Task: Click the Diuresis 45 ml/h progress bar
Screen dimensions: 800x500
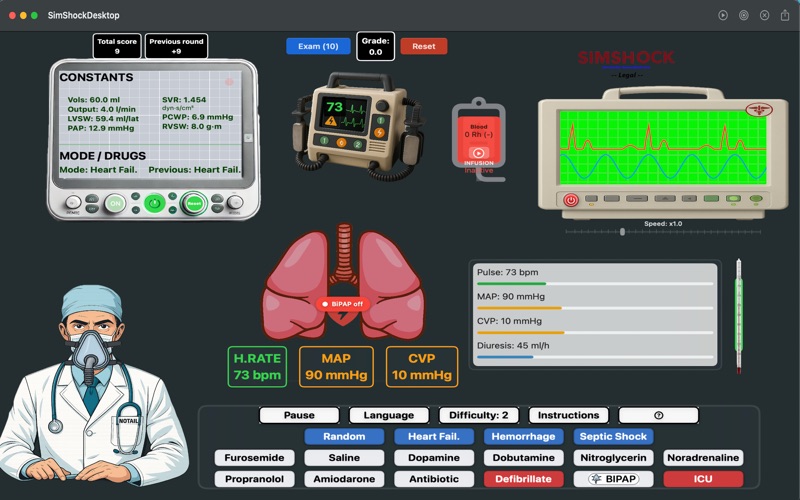Action: point(595,357)
